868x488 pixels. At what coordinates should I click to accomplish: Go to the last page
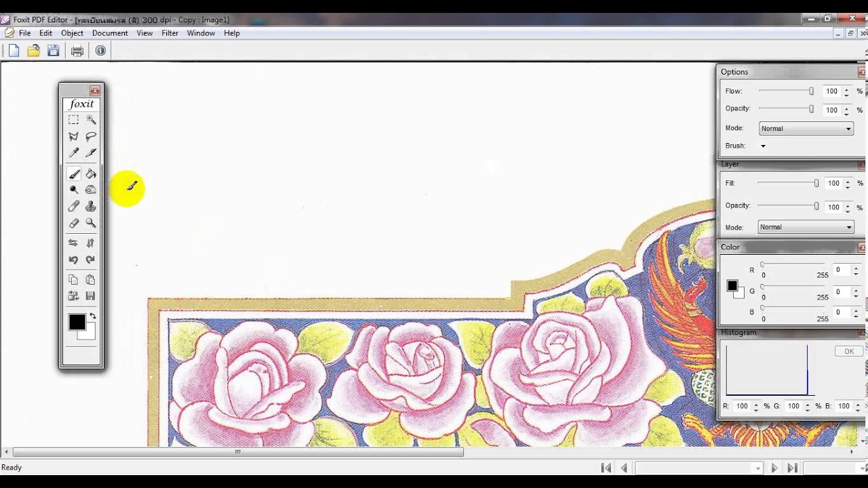[x=791, y=468]
